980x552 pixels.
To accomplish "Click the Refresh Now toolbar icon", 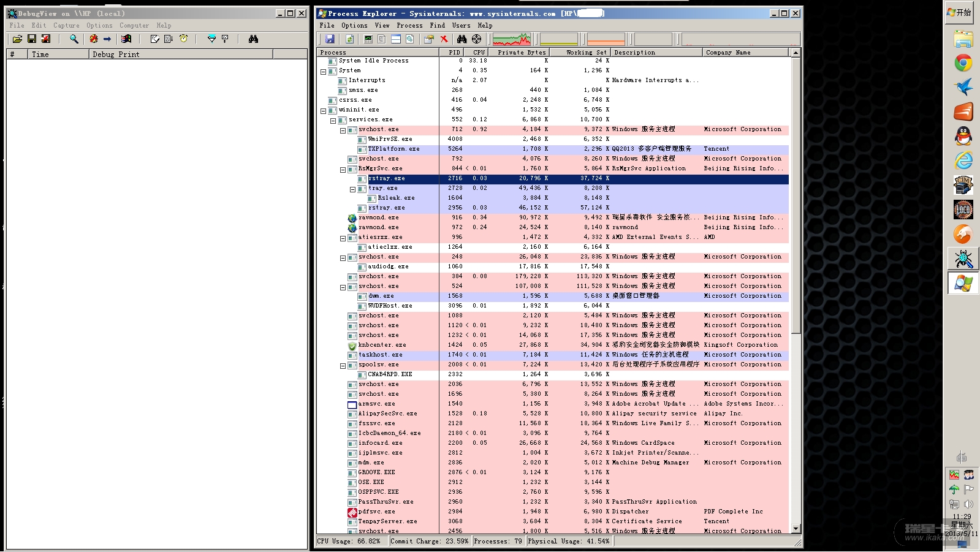I will [349, 39].
